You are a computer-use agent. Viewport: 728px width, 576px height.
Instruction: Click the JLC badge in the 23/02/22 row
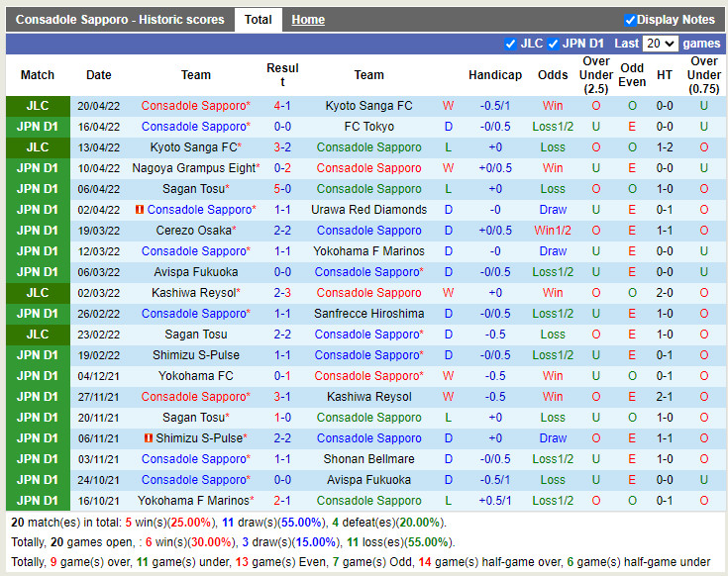38,335
